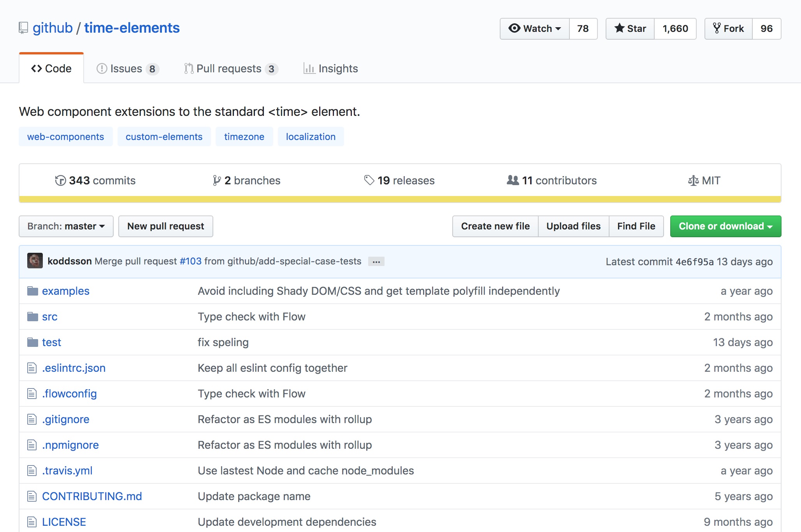801x532 pixels.
Task: Click the star icon on Star button
Action: tap(619, 28)
